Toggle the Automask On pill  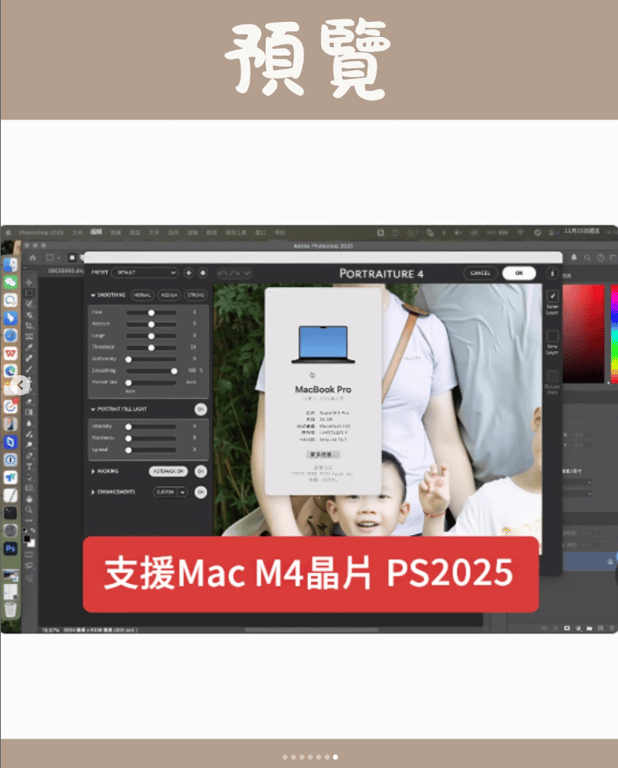tap(168, 471)
